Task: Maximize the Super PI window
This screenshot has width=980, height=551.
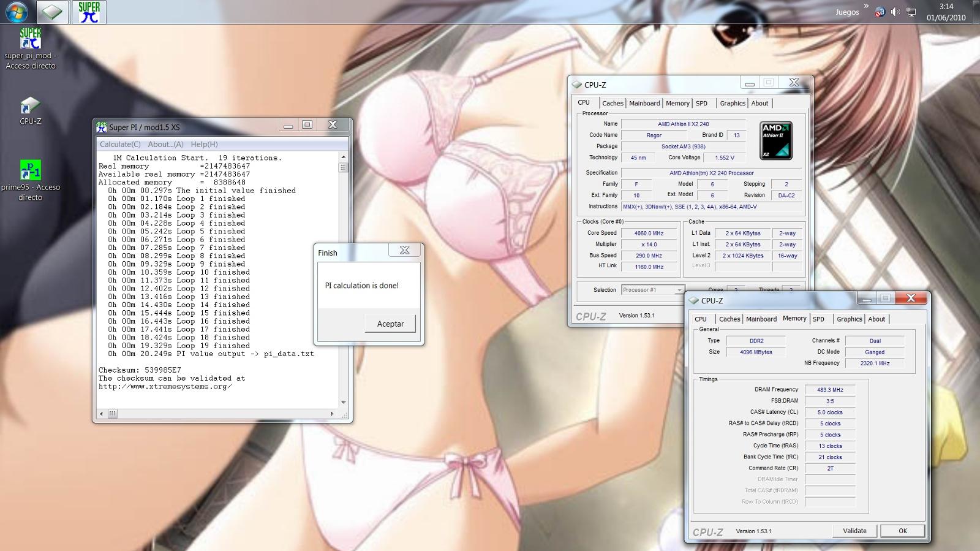Action: coord(307,125)
